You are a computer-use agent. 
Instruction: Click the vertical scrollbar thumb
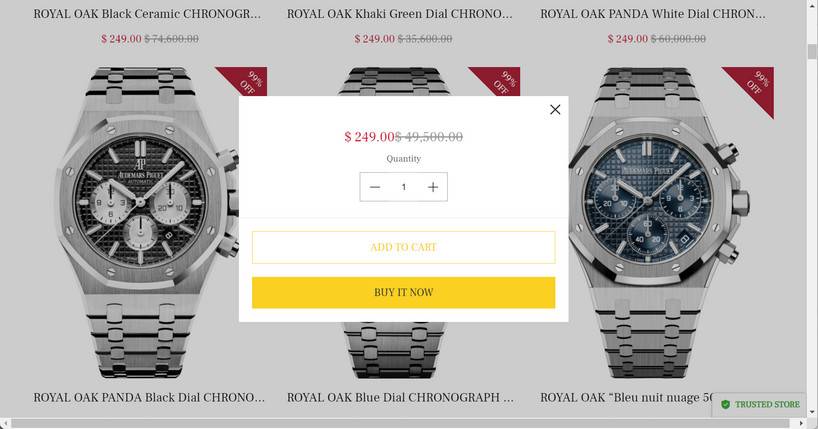(812, 52)
